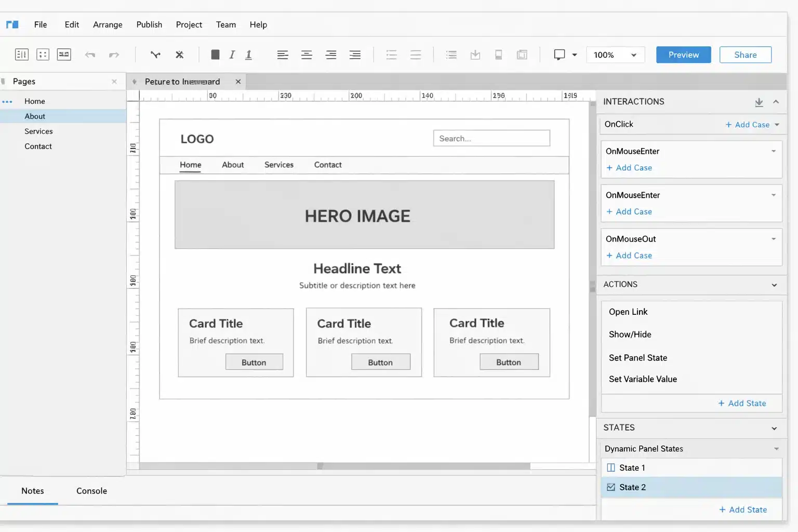Select State 1 in Dynamic Panel States

[632, 468]
